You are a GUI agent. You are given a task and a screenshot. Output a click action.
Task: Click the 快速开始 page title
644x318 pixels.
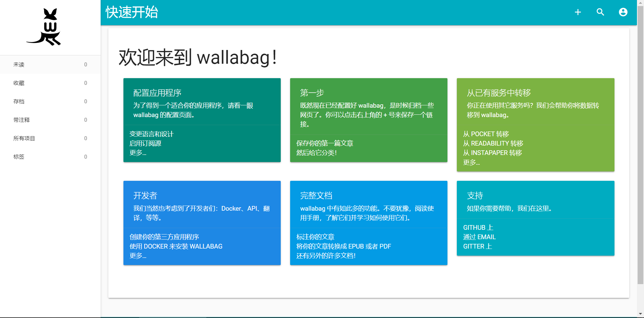click(x=132, y=12)
